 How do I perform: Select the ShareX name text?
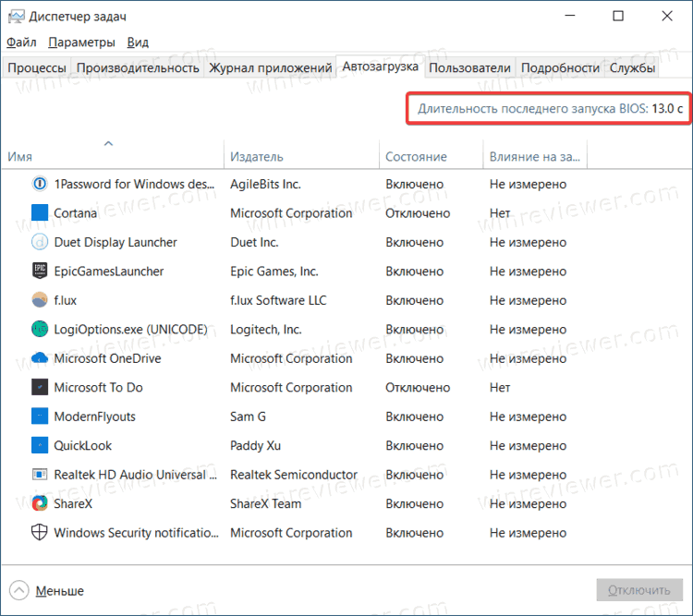click(73, 503)
